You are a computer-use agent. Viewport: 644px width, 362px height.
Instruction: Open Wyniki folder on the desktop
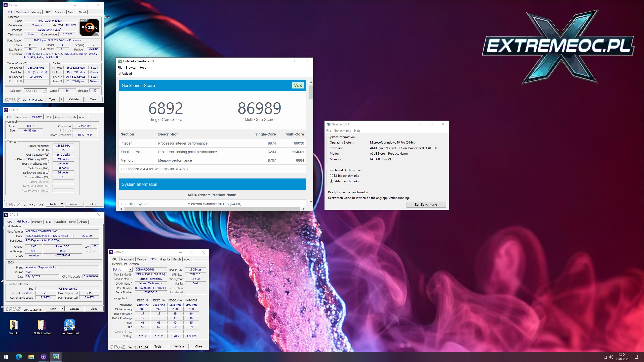14,327
